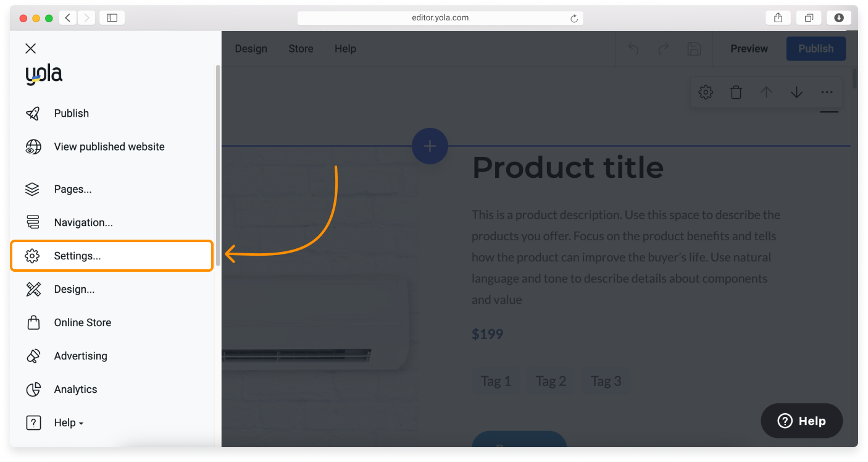Select the Tag 1 label on the product
Image resolution: width=868 pixels, height=462 pixels.
point(496,381)
